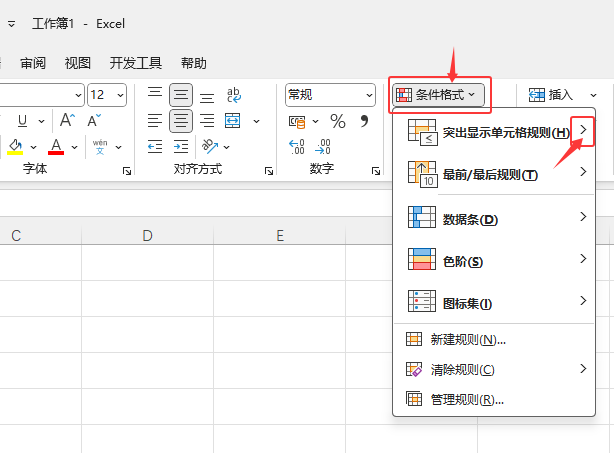Open underline style dropdown arrow
Screen dimensions: 614x453
42,121
